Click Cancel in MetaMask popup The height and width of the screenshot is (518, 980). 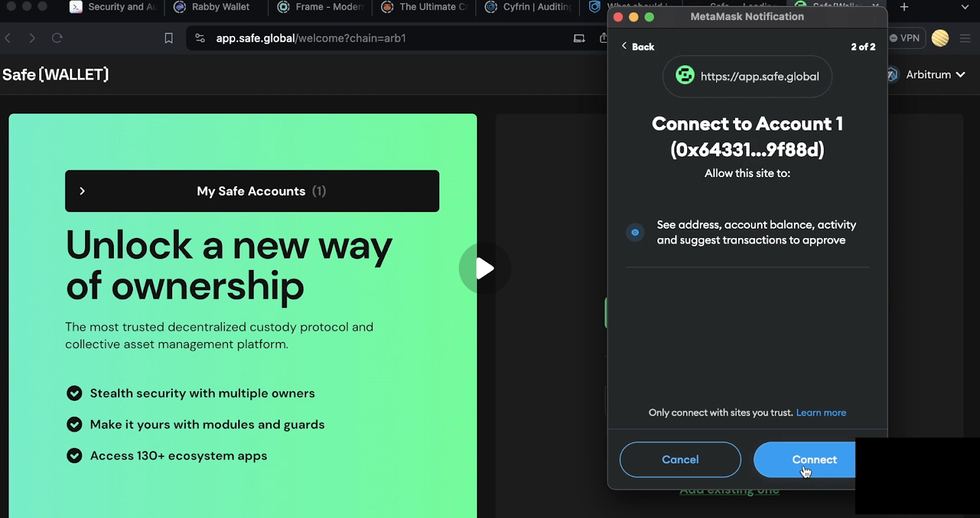pyautogui.click(x=680, y=460)
